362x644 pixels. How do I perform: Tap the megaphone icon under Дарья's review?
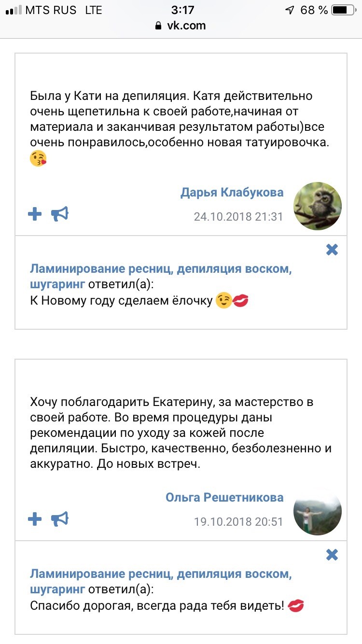click(60, 214)
